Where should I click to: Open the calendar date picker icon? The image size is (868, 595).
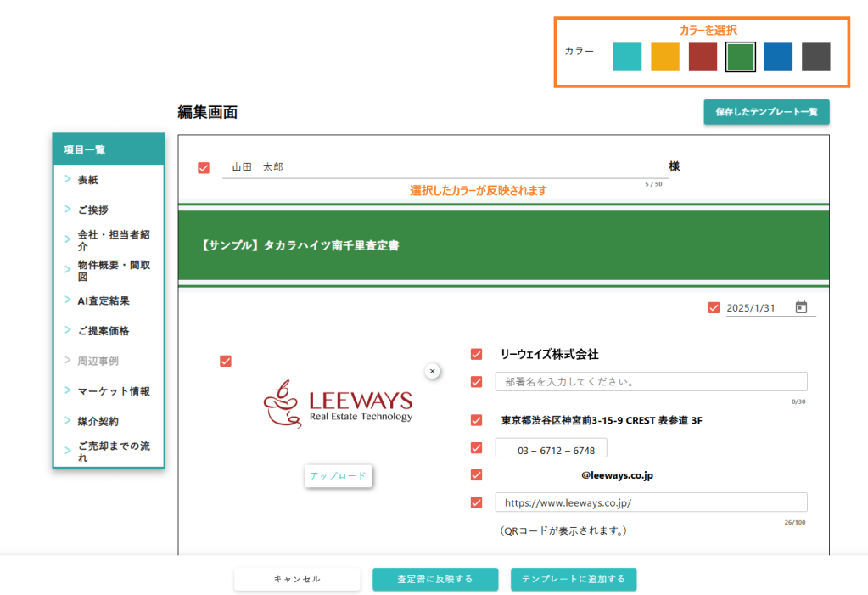[801, 307]
